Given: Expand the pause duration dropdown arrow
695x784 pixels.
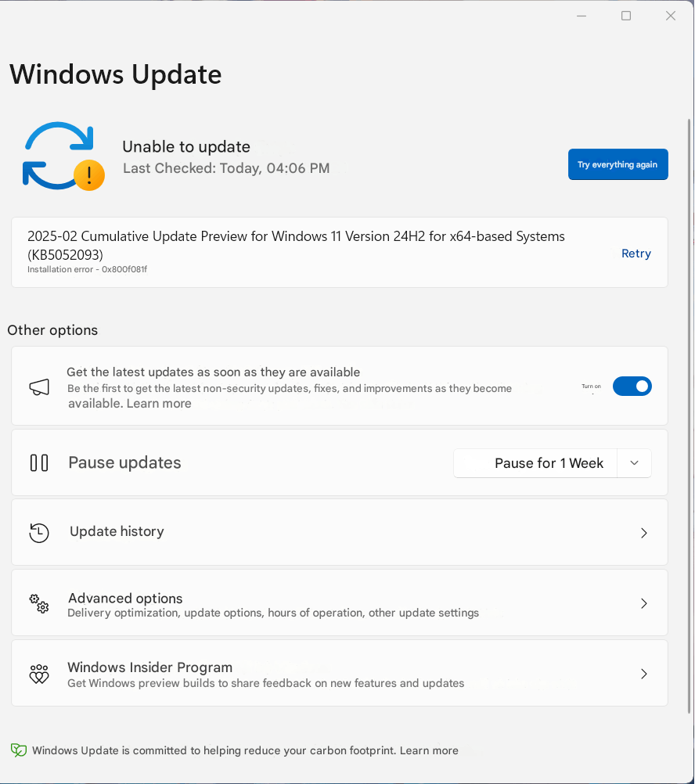Looking at the screenshot, I should pos(634,463).
